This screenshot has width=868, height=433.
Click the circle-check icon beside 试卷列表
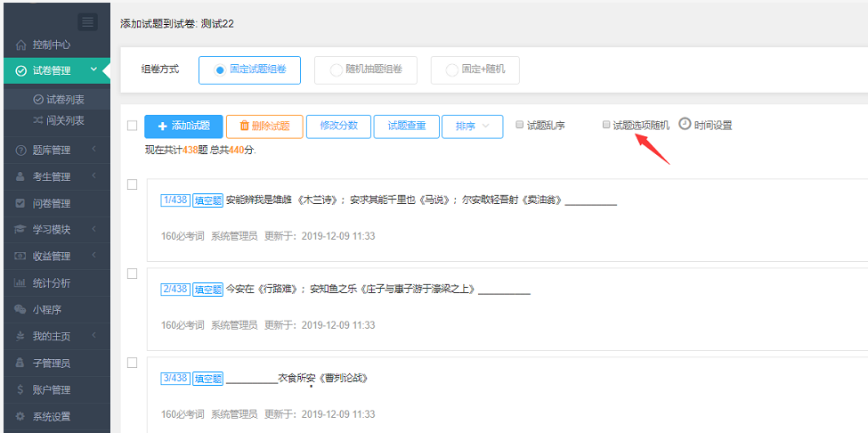[38, 100]
